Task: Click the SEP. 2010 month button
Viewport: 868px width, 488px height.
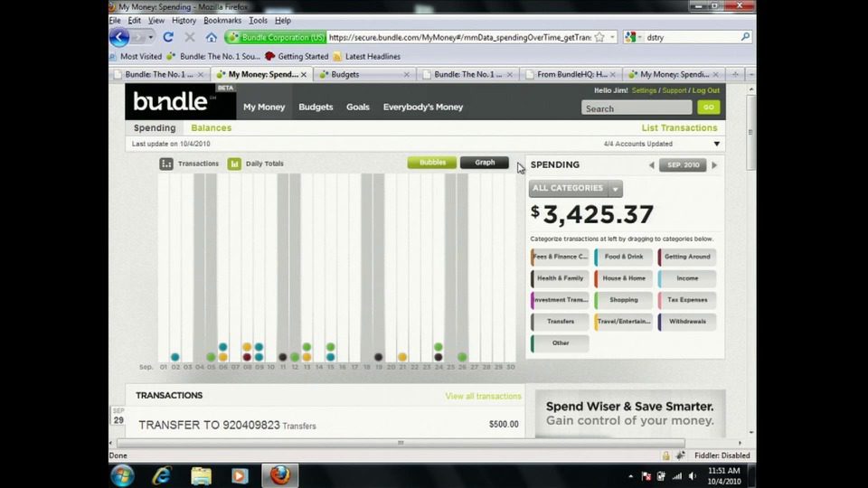Action: 683,164
